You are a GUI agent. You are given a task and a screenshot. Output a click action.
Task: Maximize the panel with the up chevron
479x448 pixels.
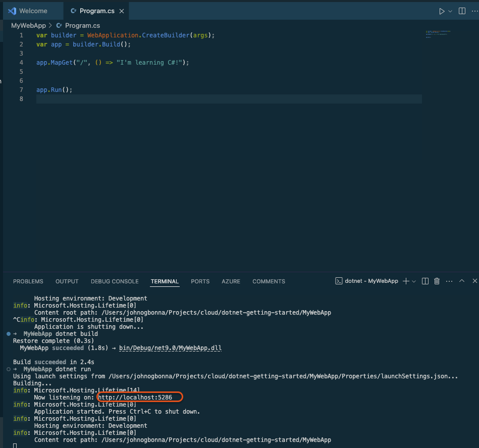pyautogui.click(x=462, y=281)
